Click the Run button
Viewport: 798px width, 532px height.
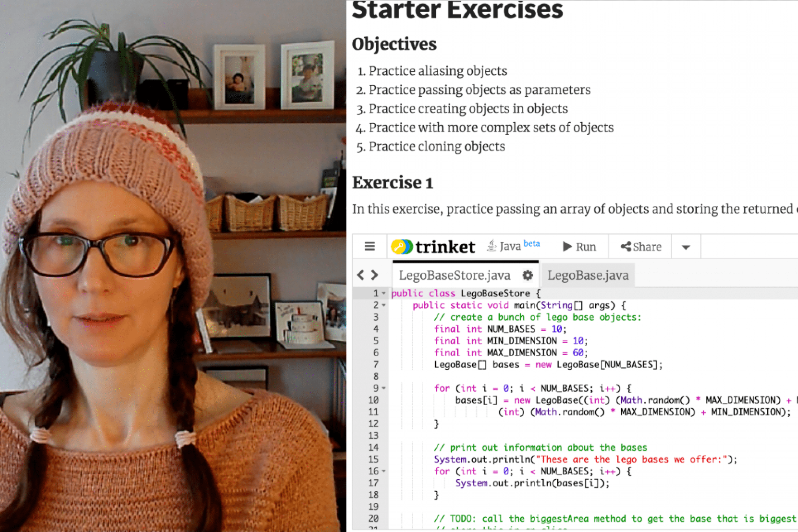coord(580,247)
